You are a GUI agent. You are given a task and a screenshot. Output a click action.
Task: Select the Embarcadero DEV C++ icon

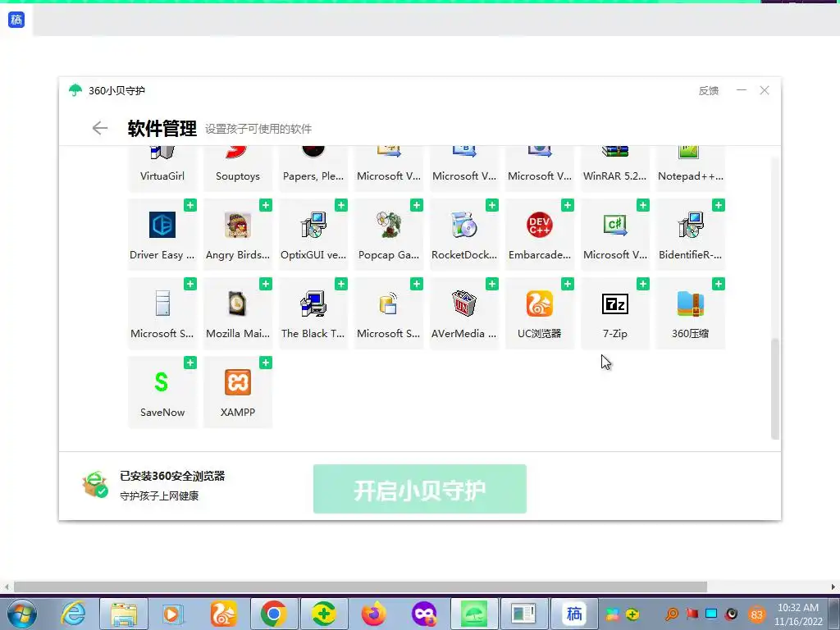point(540,225)
